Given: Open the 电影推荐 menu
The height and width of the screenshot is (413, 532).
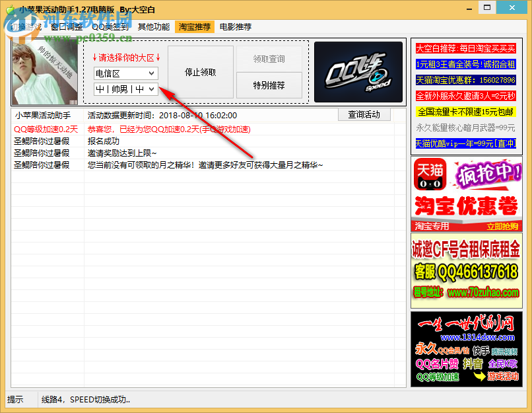Looking at the screenshot, I should pos(236,27).
